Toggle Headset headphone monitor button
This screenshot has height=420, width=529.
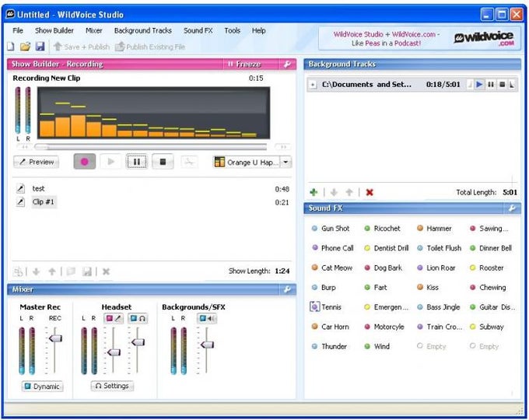(138, 318)
